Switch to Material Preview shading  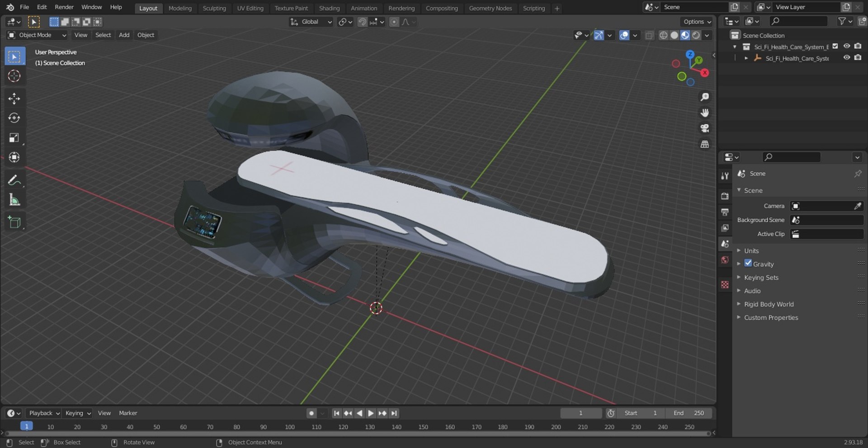(685, 35)
